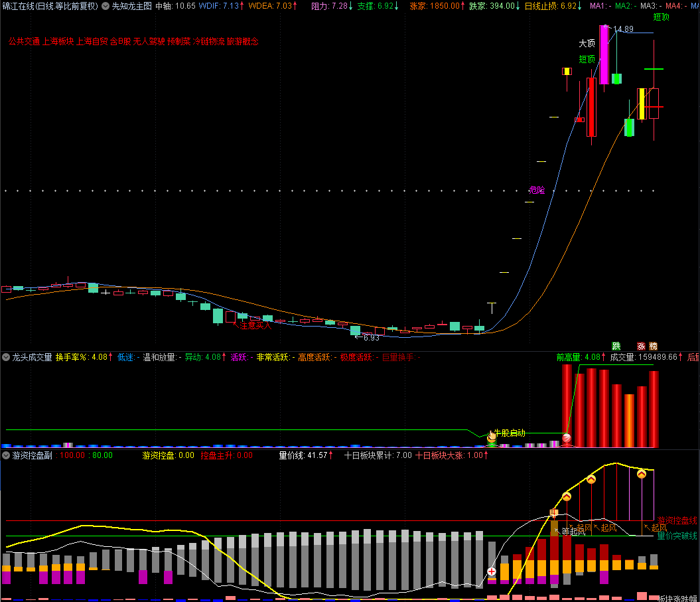
Task: Click the white circle red plus icon
Action: tap(492, 571)
